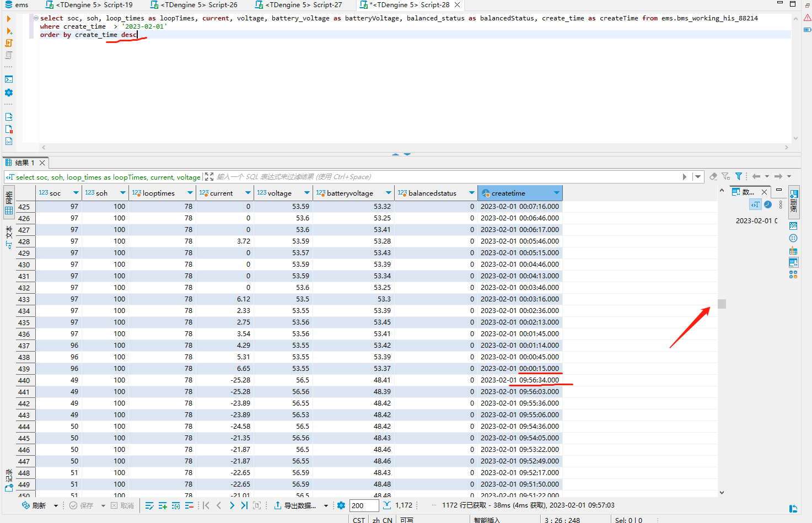Execute SQL in new tab icon

click(x=8, y=31)
